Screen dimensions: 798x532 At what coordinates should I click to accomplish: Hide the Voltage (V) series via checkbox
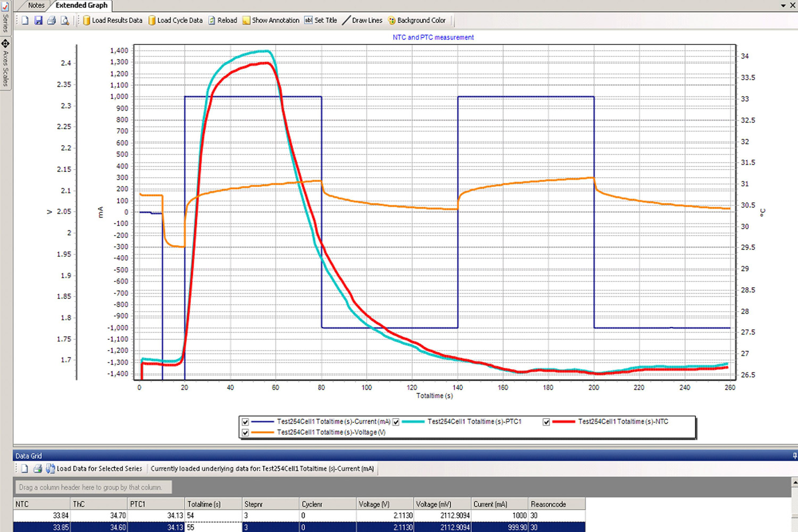pyautogui.click(x=245, y=433)
